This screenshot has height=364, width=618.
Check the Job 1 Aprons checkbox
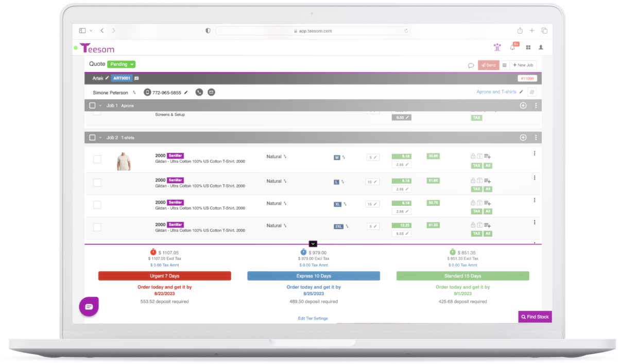pyautogui.click(x=92, y=106)
